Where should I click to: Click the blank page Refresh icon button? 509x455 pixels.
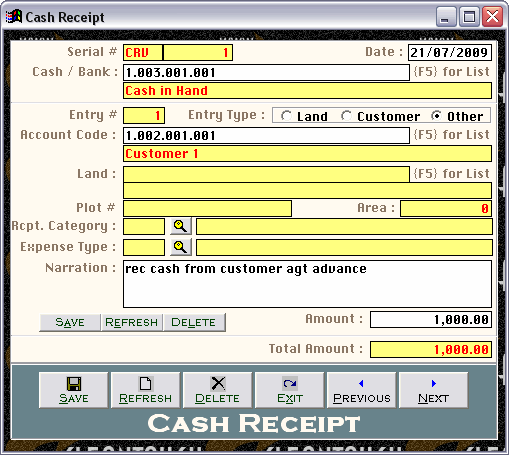[146, 390]
